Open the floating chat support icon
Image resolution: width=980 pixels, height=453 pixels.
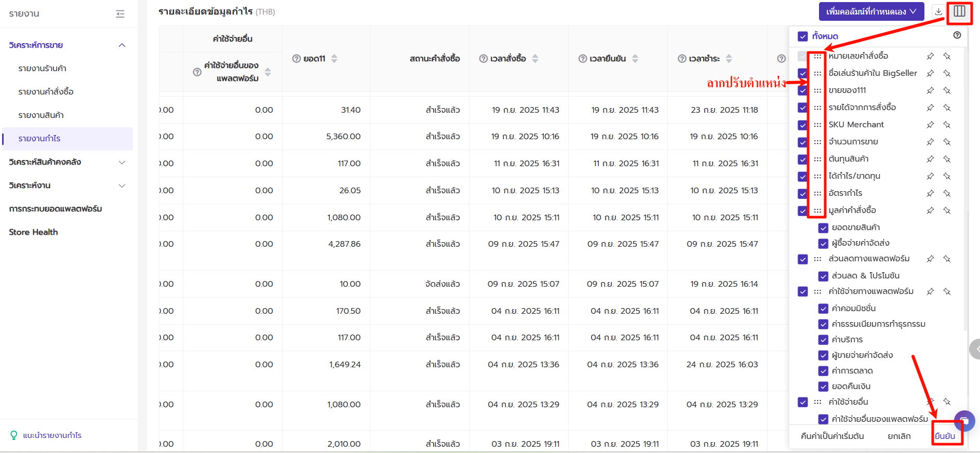(x=964, y=421)
